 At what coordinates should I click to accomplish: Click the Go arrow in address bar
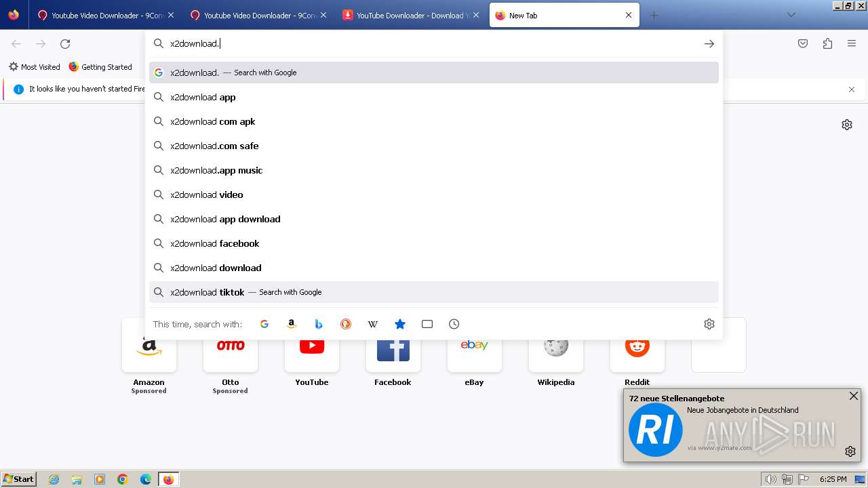[709, 43]
